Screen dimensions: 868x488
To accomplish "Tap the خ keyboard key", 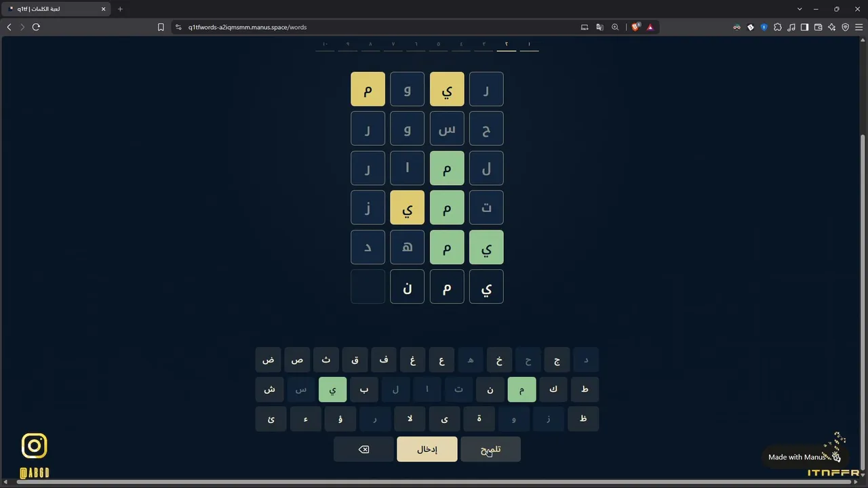I will click(x=499, y=360).
